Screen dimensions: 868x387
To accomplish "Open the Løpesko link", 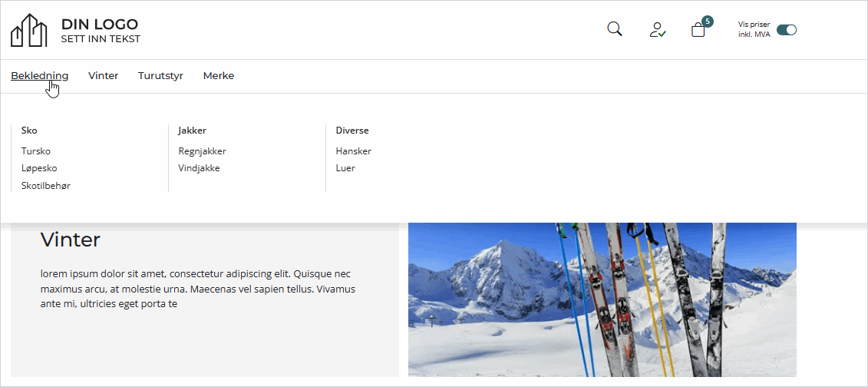I will (x=39, y=168).
